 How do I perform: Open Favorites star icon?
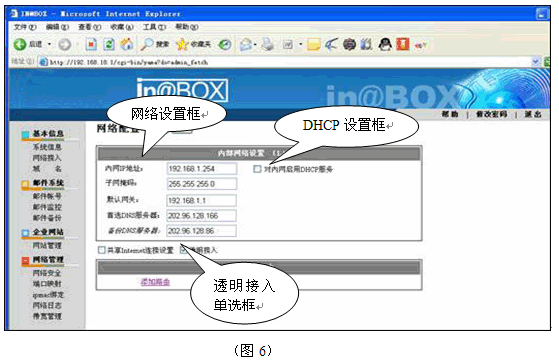182,45
